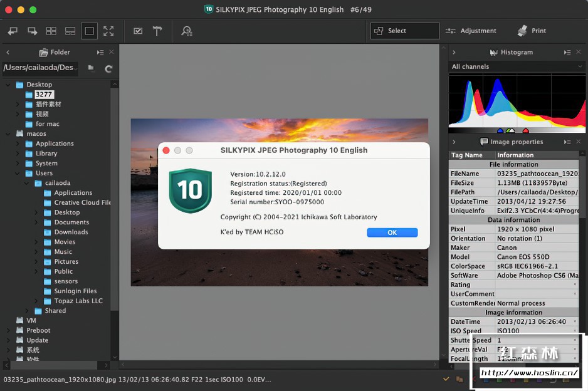Refresh the folder list with reload icon

(108, 68)
